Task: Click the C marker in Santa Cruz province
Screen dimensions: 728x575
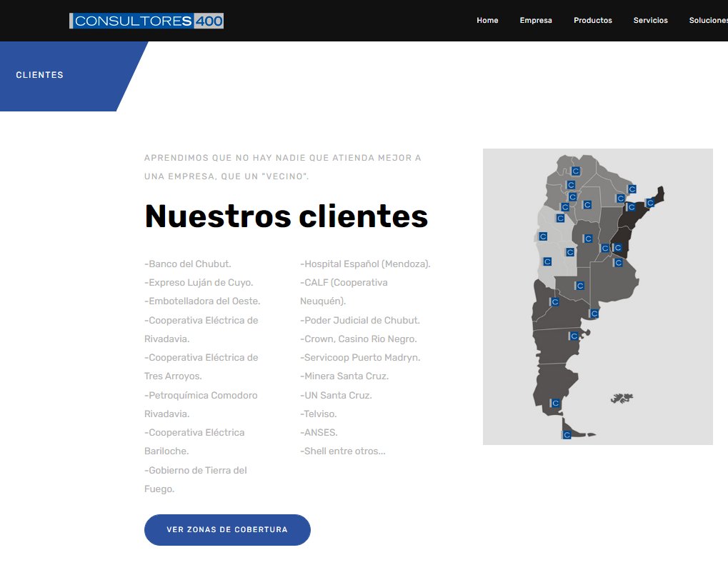Action: pos(555,403)
